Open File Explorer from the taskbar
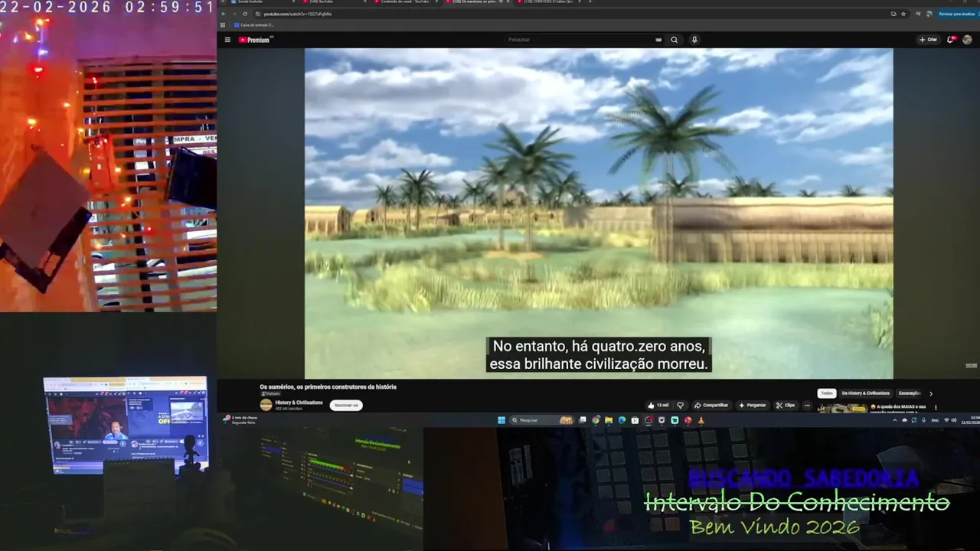The image size is (980, 551). [609, 420]
